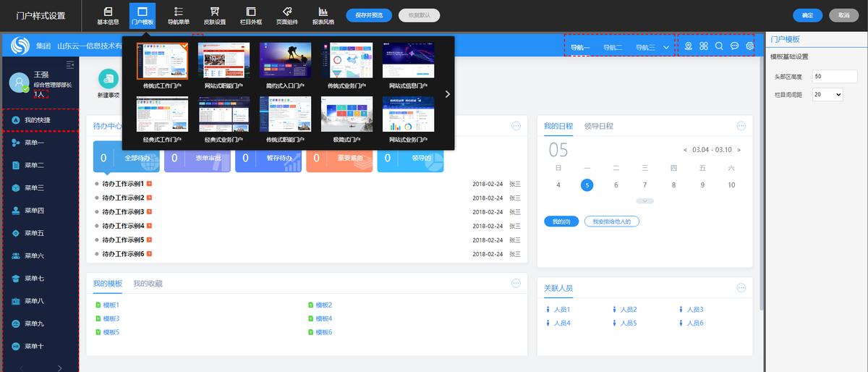The image size is (868, 372).
Task: Expand more navigation items with the chevron after 导航三
Action: click(x=665, y=48)
